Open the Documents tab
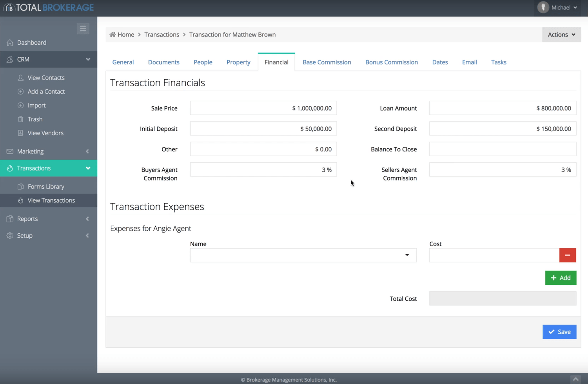 tap(163, 62)
